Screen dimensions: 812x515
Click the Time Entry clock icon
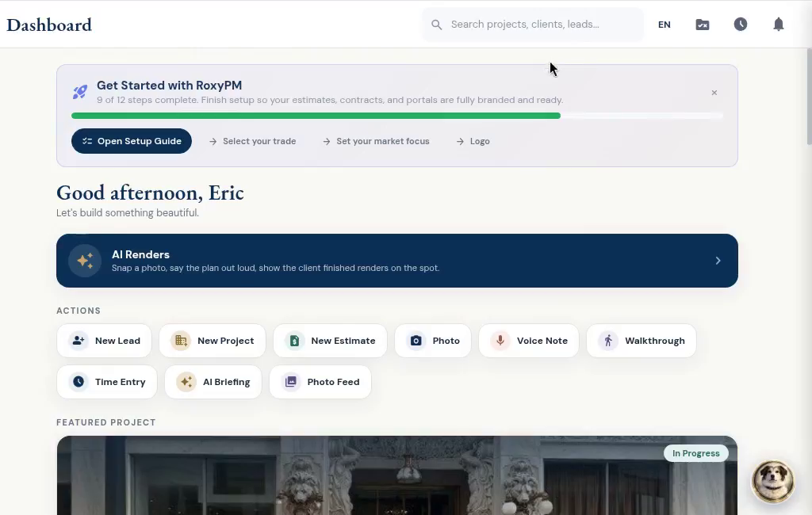(x=79, y=382)
